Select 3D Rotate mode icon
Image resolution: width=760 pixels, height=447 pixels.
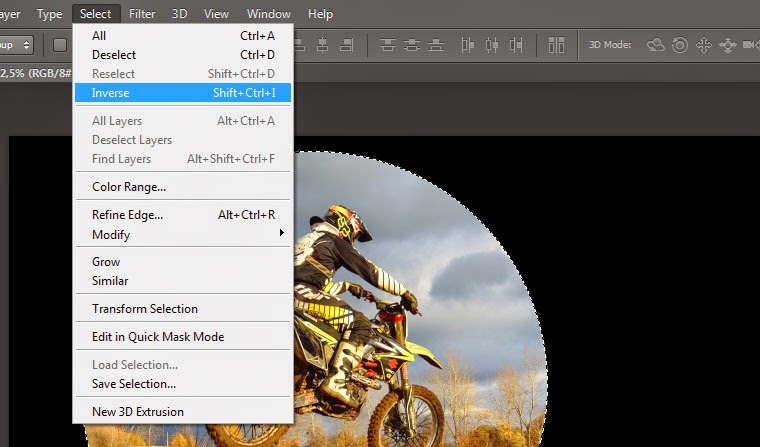point(655,45)
